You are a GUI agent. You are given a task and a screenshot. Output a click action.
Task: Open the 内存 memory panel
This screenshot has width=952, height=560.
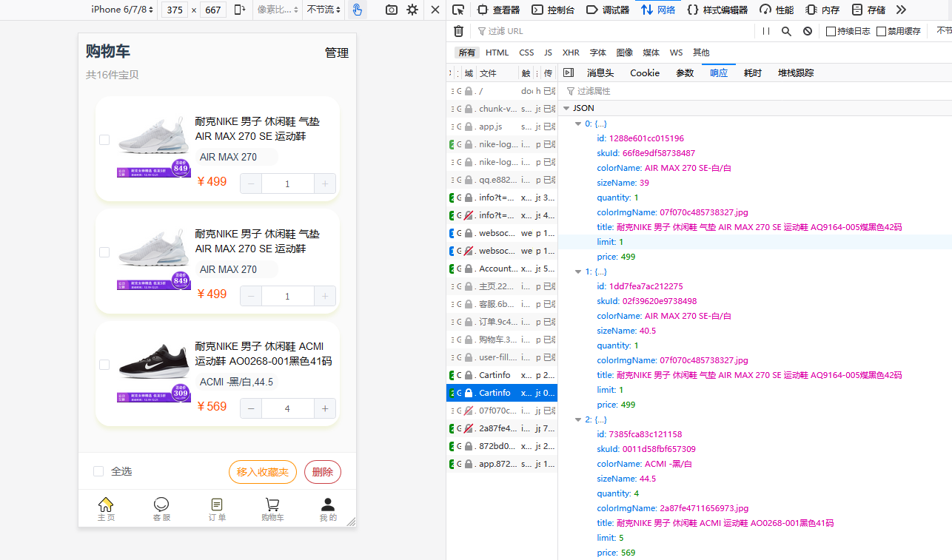(822, 10)
